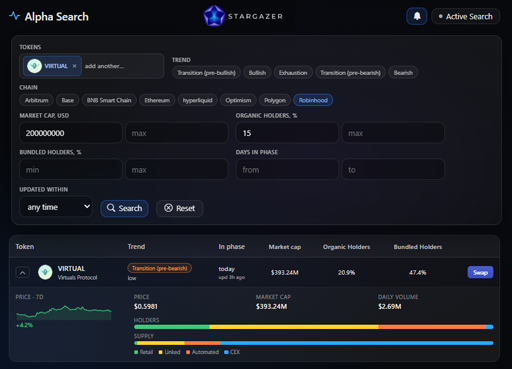Click the Alpha Search title

tap(57, 17)
